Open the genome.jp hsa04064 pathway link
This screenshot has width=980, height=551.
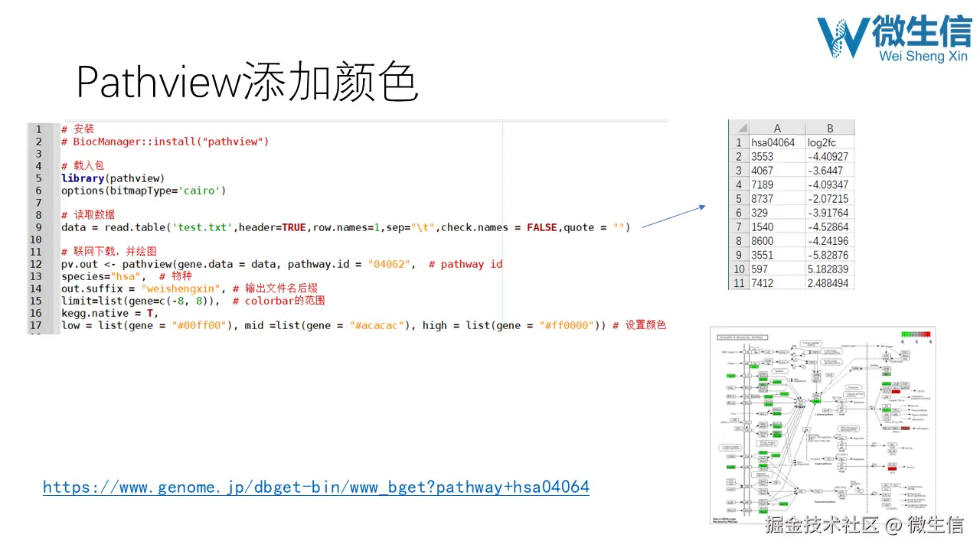click(x=316, y=487)
